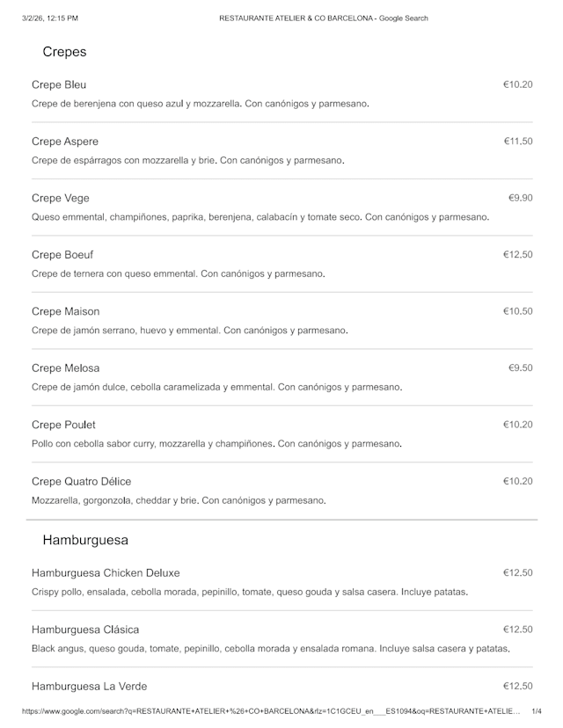Click the Hamburguesa La Verde title
Image resolution: width=563 pixels, height=728 pixels.
(90, 687)
